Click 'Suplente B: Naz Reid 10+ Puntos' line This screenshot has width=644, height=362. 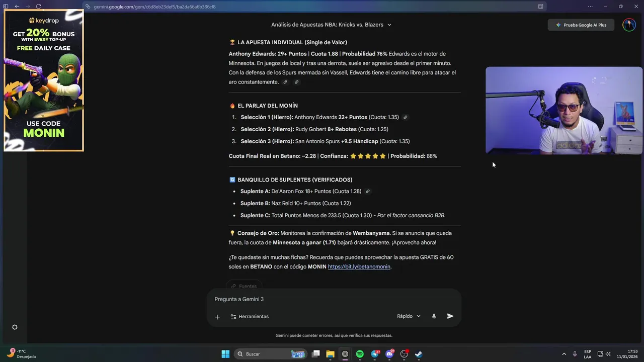pyautogui.click(x=296, y=204)
